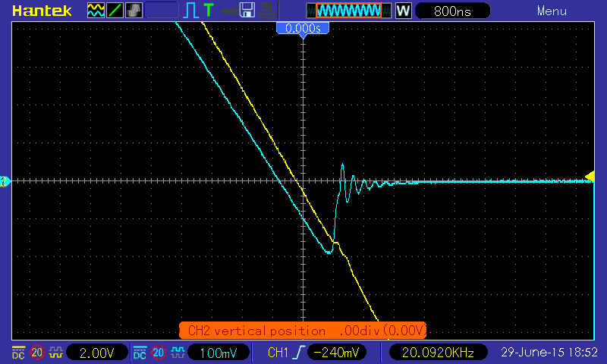Click the 20.0920KHz frequency counter readout
The width and height of the screenshot is (607, 364).
(x=438, y=353)
